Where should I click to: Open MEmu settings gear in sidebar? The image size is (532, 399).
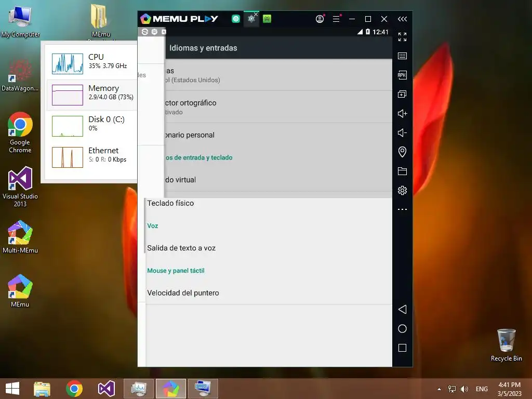(x=403, y=190)
